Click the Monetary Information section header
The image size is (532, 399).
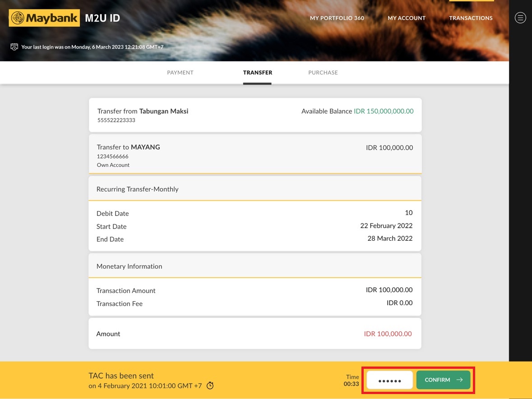click(255, 266)
